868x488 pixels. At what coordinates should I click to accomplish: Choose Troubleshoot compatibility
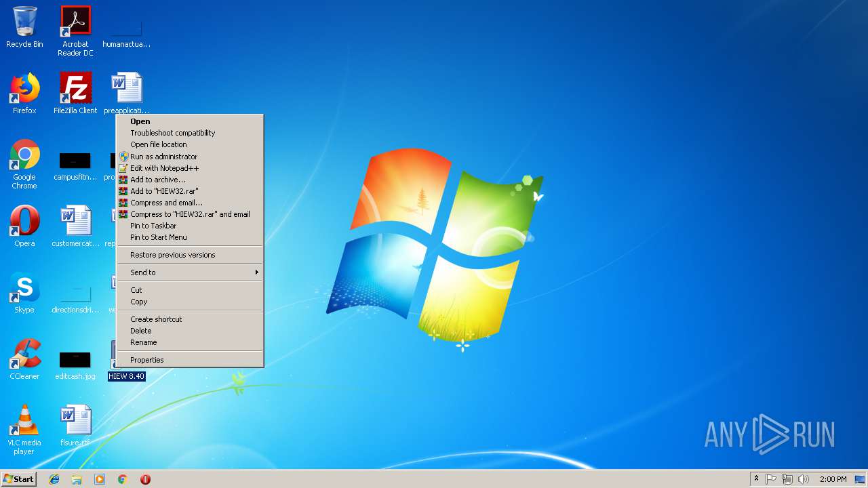(x=190, y=133)
